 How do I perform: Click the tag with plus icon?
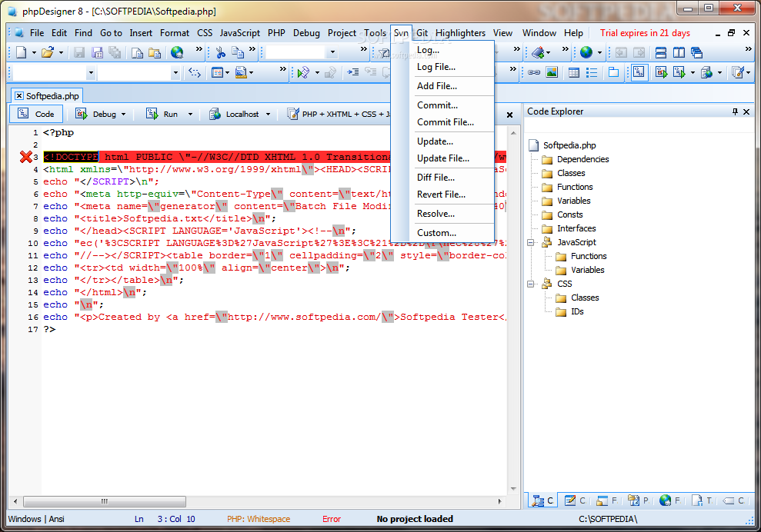coord(537,52)
